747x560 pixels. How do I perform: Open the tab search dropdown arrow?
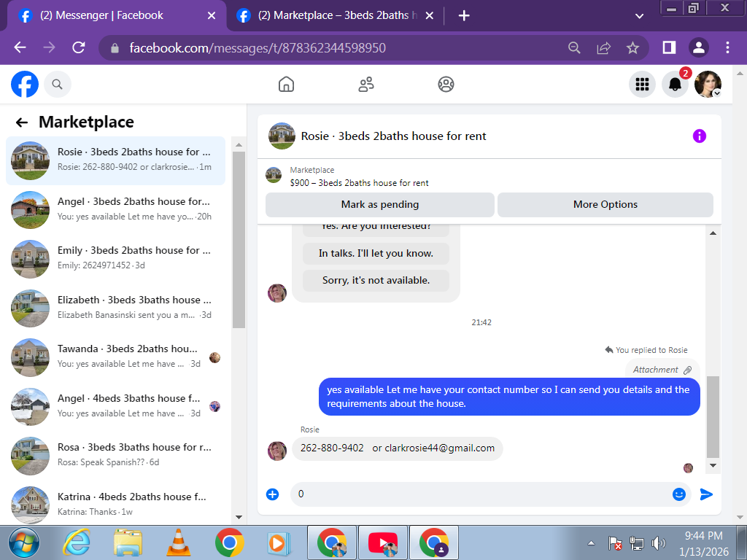639,16
